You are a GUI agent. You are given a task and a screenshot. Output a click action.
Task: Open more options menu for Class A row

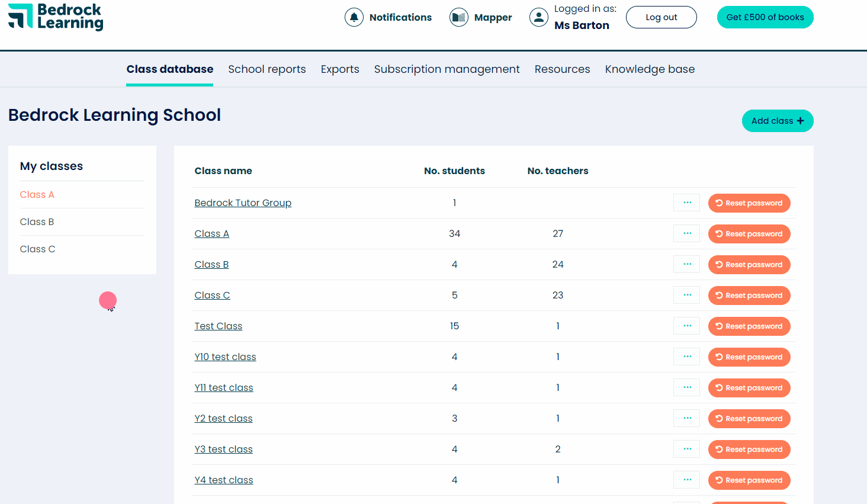pyautogui.click(x=687, y=233)
